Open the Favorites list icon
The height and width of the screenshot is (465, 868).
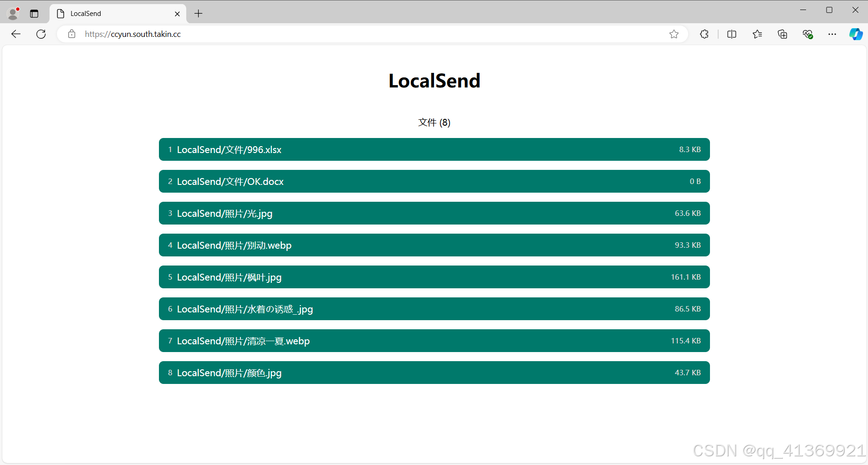(757, 34)
